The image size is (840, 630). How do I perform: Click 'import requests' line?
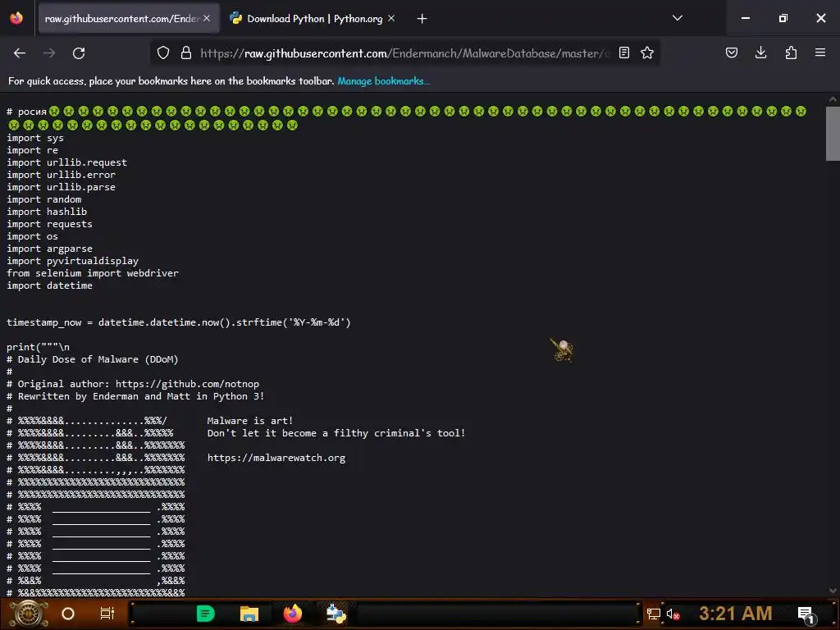point(49,224)
